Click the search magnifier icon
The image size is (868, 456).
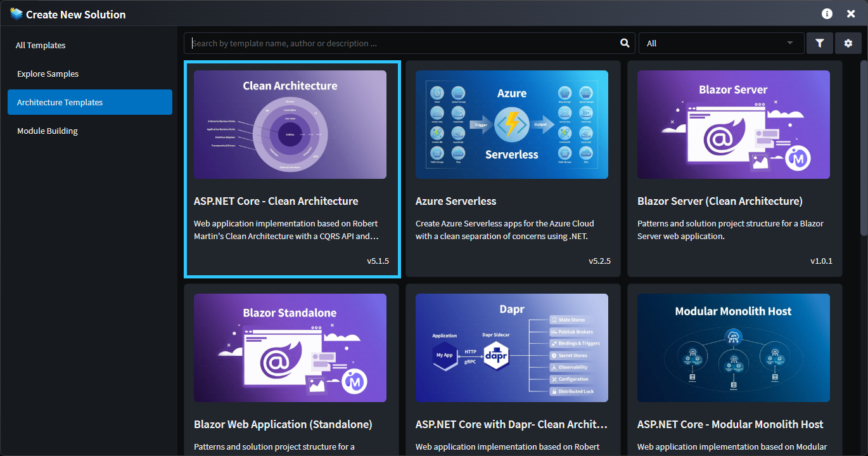[625, 43]
